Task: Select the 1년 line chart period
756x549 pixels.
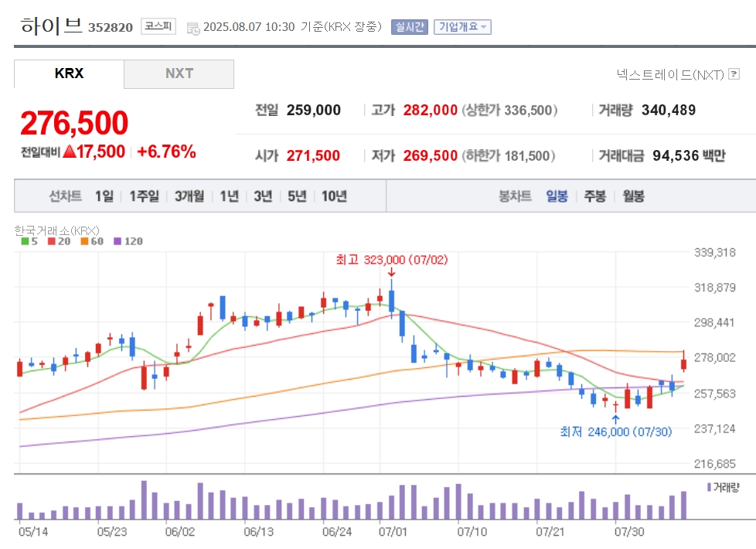Action: point(229,196)
